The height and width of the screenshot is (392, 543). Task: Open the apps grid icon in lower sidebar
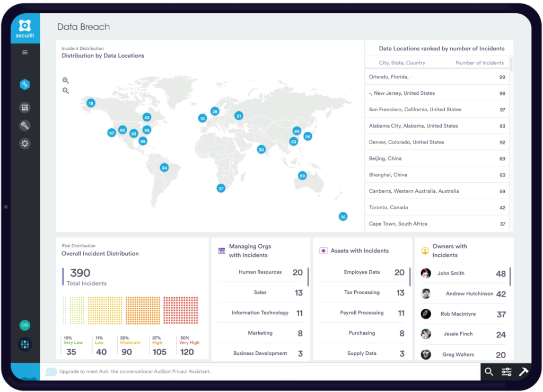25,344
